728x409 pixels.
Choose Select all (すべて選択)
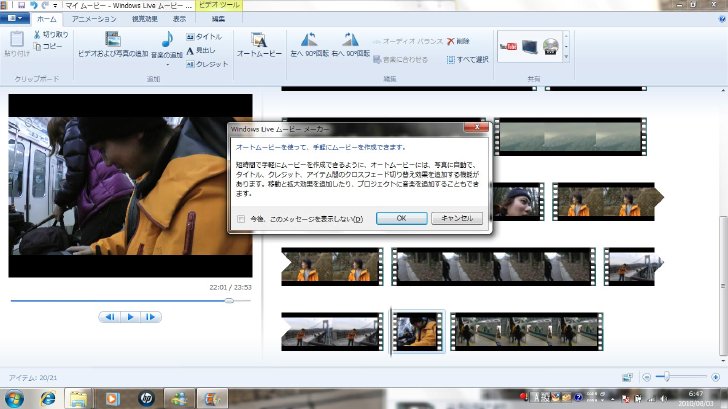[468, 59]
